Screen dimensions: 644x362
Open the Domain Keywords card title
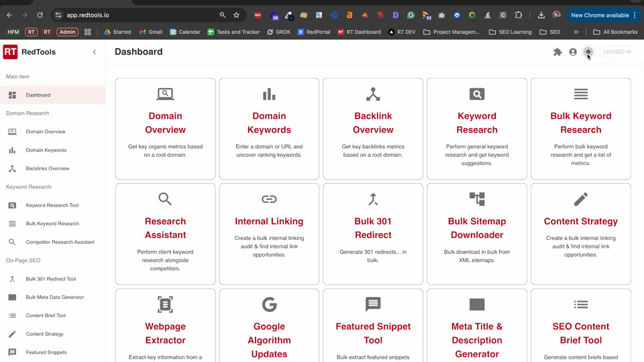269,123
